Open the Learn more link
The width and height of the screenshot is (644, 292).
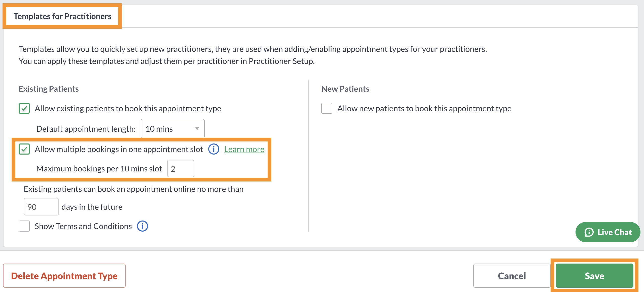244,149
